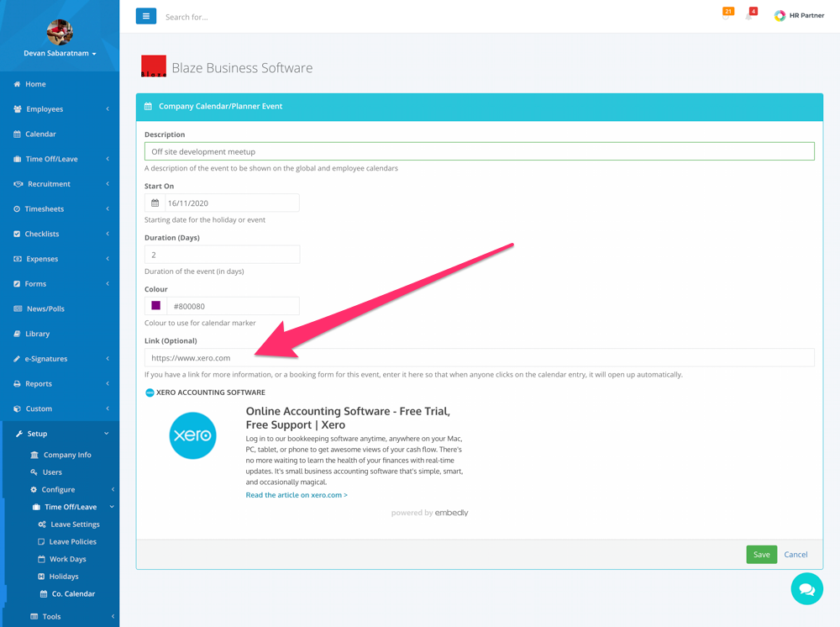Click the Expenses money icon
Viewport: 840px width, 627px height.
click(18, 259)
